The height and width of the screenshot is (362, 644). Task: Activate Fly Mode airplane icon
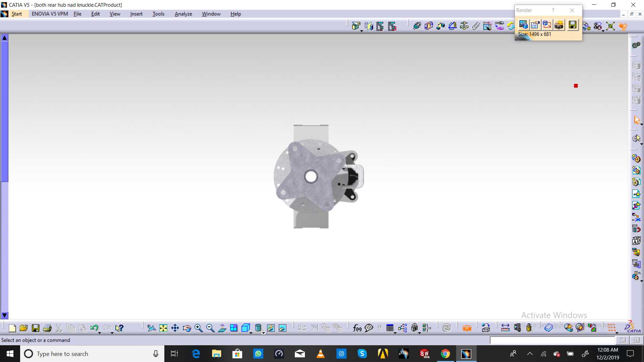[x=152, y=328]
